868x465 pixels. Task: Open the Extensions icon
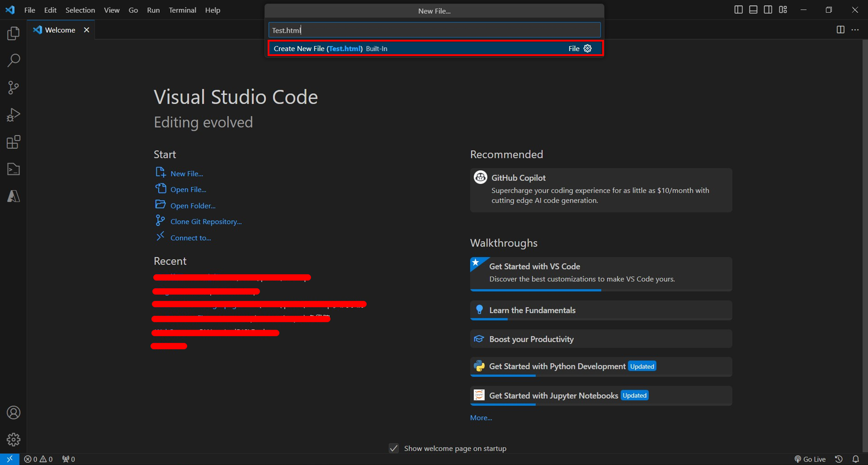(x=13, y=142)
